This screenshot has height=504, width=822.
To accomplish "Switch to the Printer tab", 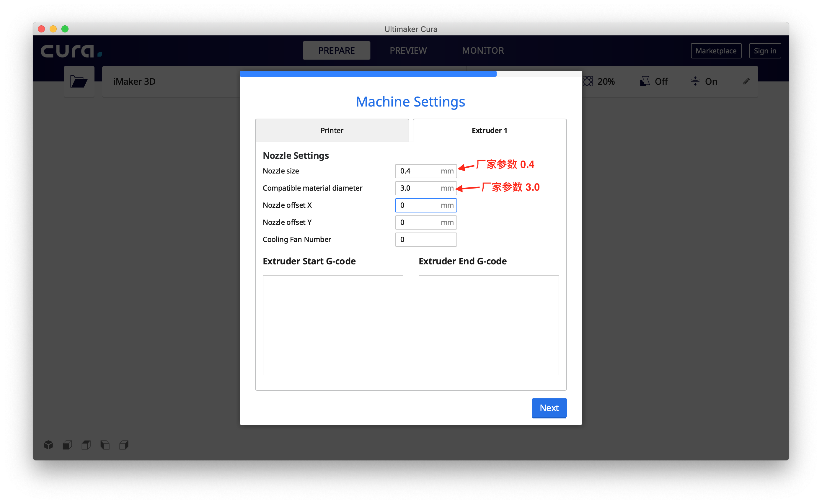I will coord(332,130).
